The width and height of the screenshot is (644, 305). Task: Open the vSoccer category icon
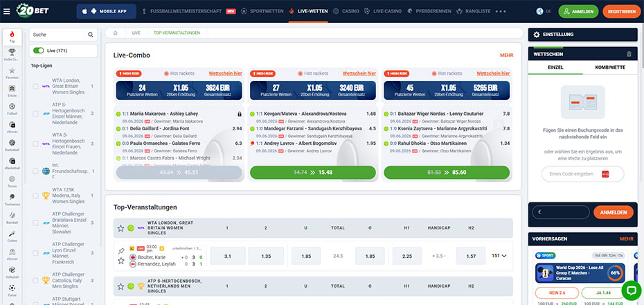[x=12, y=126]
